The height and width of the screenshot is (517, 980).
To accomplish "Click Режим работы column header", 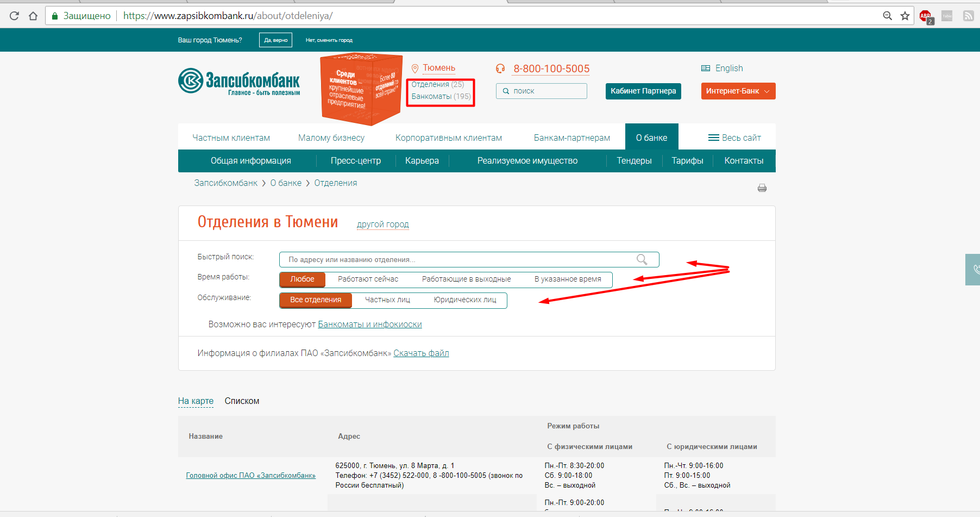I will point(573,426).
